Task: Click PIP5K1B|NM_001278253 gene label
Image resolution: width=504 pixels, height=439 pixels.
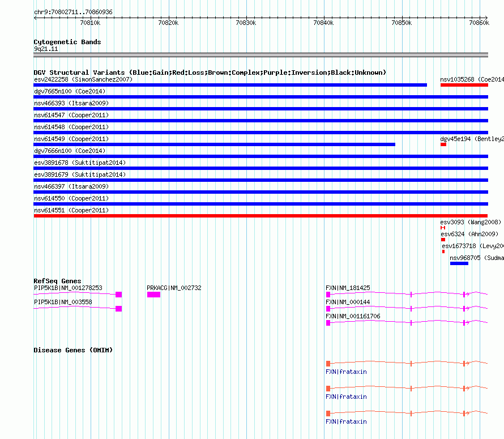Action: tap(68, 288)
